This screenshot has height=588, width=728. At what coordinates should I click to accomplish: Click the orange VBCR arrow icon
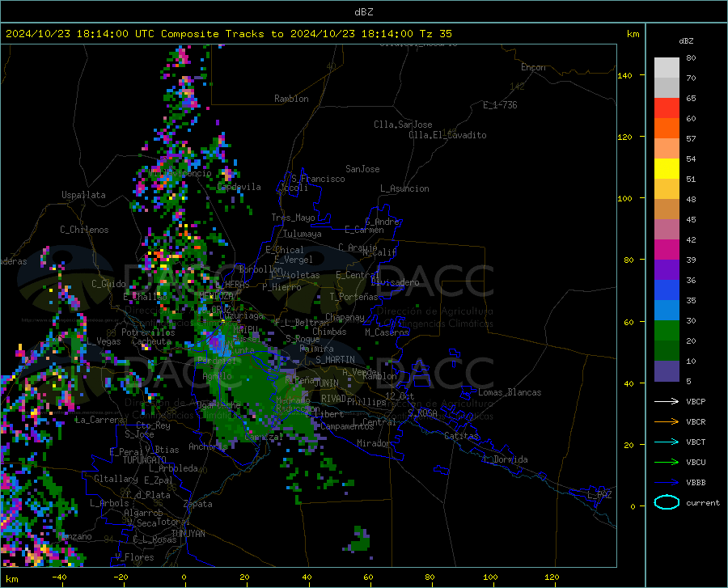pyautogui.click(x=667, y=422)
